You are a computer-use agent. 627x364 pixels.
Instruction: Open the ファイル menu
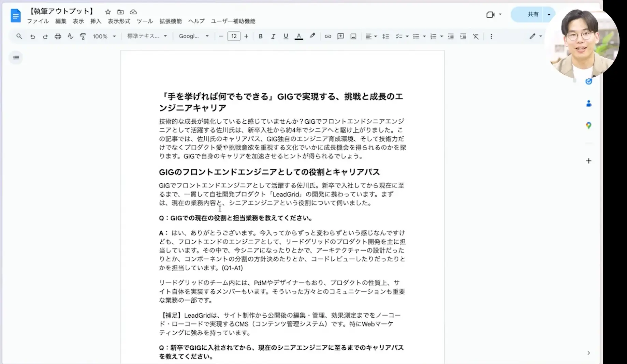38,21
